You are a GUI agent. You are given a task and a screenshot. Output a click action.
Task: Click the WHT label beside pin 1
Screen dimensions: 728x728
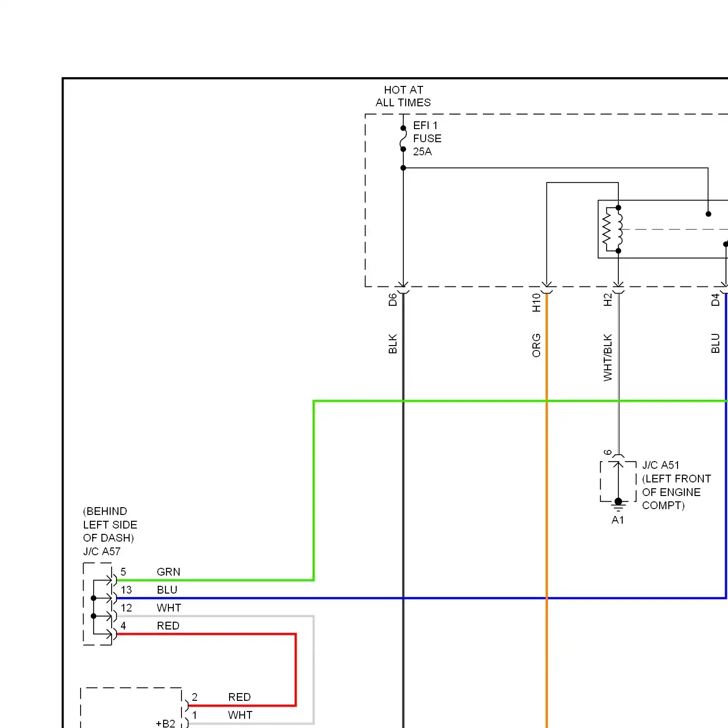point(240,715)
